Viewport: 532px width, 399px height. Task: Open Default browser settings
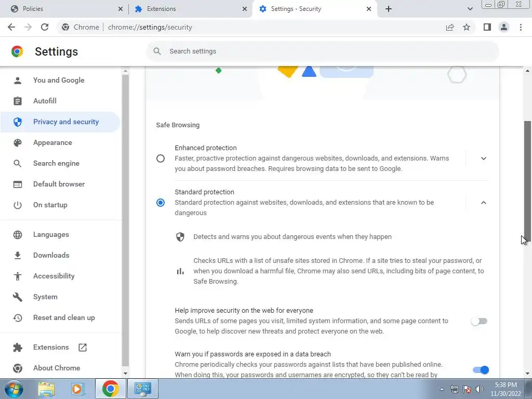click(59, 184)
